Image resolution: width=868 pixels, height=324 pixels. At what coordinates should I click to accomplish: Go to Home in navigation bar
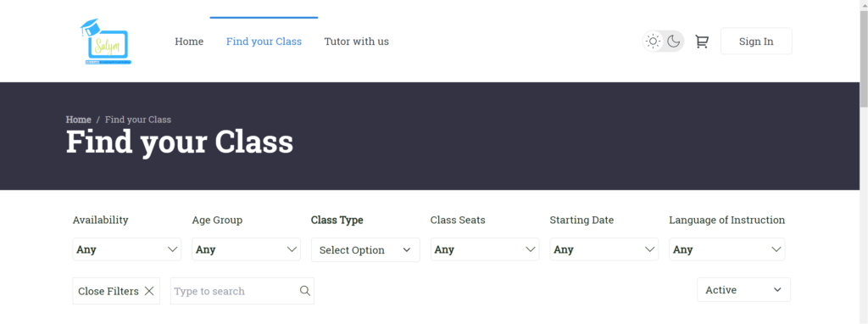click(189, 42)
